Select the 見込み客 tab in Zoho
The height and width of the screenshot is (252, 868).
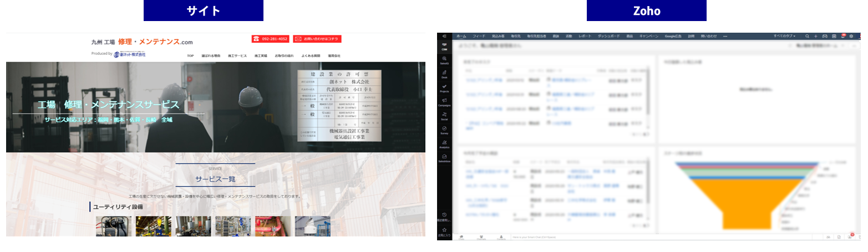(x=499, y=36)
